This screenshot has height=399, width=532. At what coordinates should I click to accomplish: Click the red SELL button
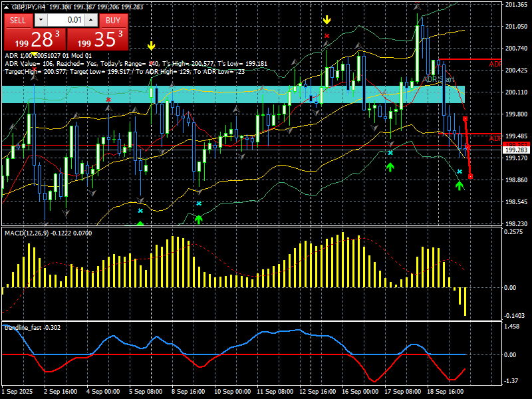tap(19, 21)
